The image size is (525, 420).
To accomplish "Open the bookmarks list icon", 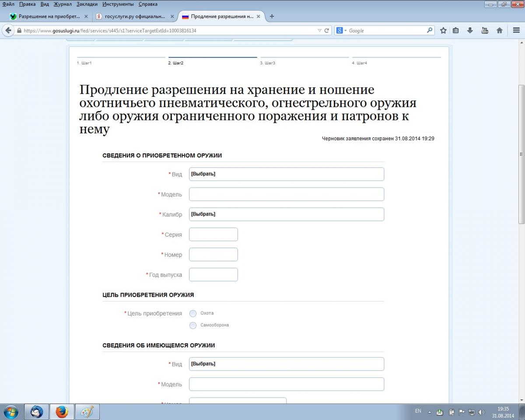I will (456, 31).
